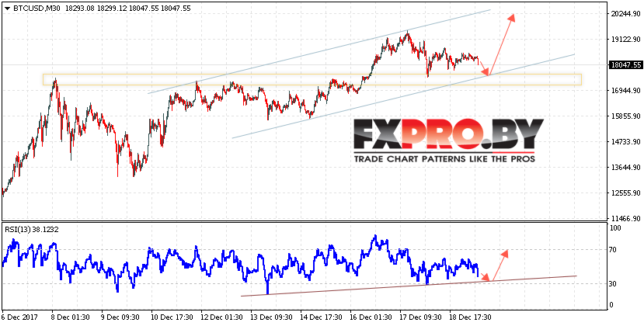Click the 19122.90 price axis label

pyautogui.click(x=626, y=40)
